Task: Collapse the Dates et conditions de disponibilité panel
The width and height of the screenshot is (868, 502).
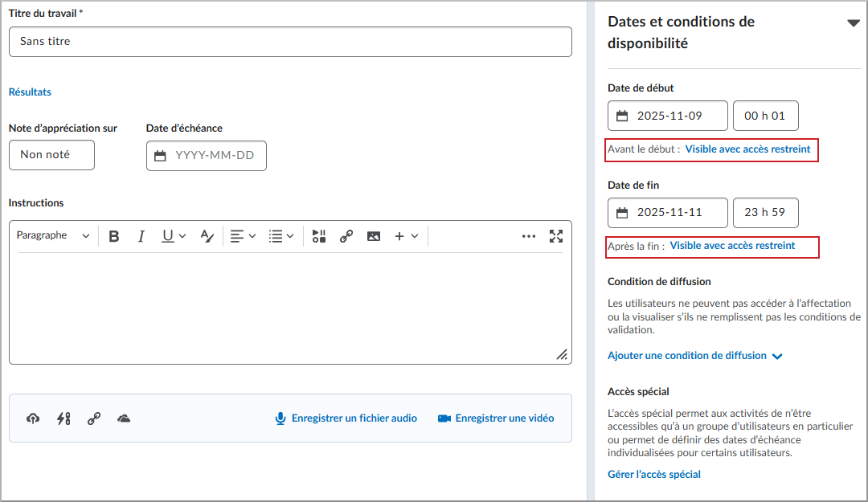Action: point(854,22)
